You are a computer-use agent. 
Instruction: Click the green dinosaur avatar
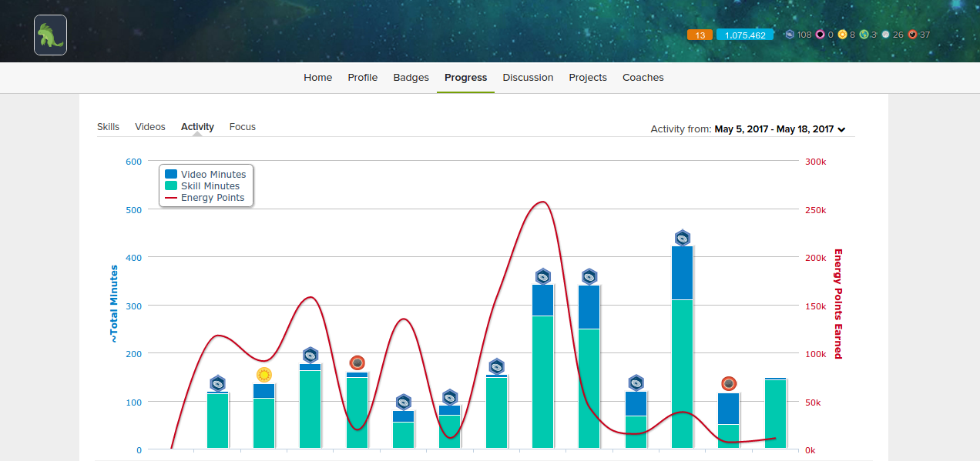[50, 35]
